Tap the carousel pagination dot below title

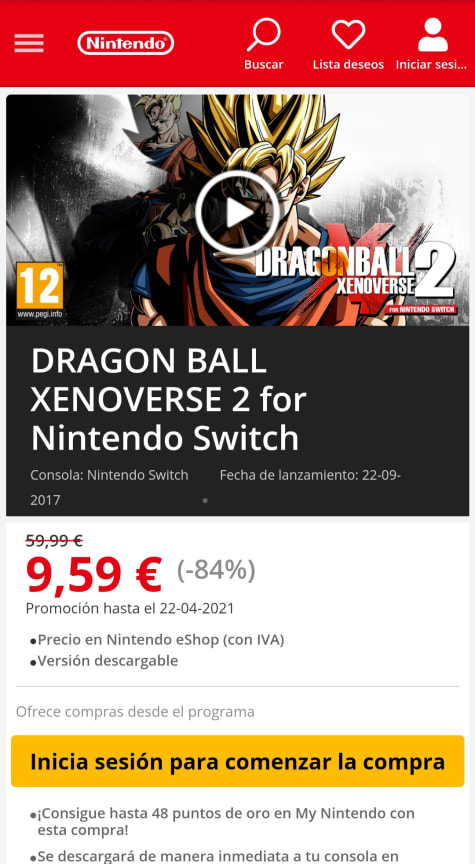[x=205, y=500]
